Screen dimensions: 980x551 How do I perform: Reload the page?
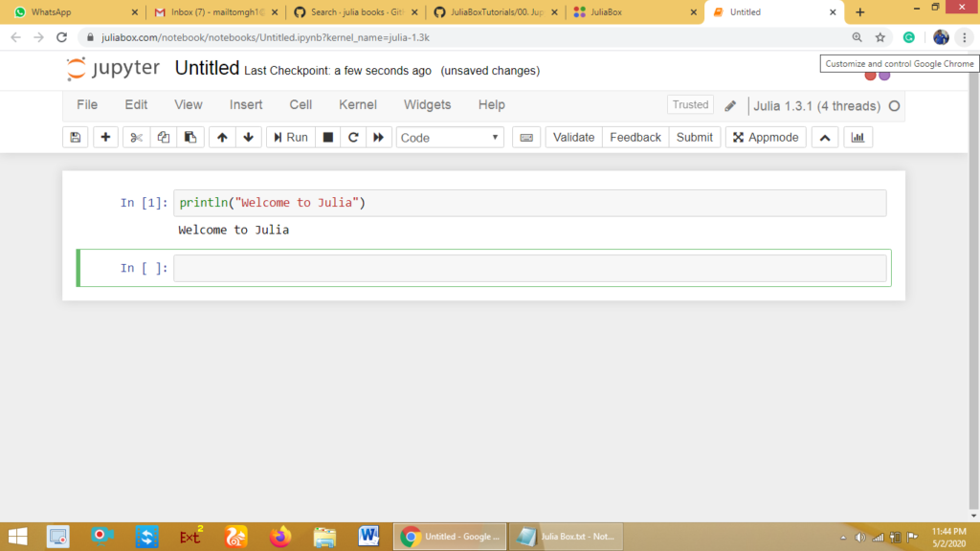61,37
